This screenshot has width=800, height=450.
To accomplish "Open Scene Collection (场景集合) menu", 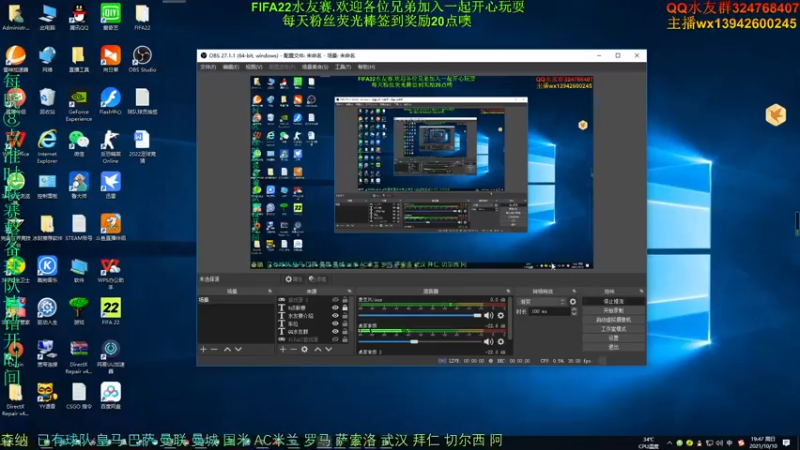I will [x=315, y=67].
